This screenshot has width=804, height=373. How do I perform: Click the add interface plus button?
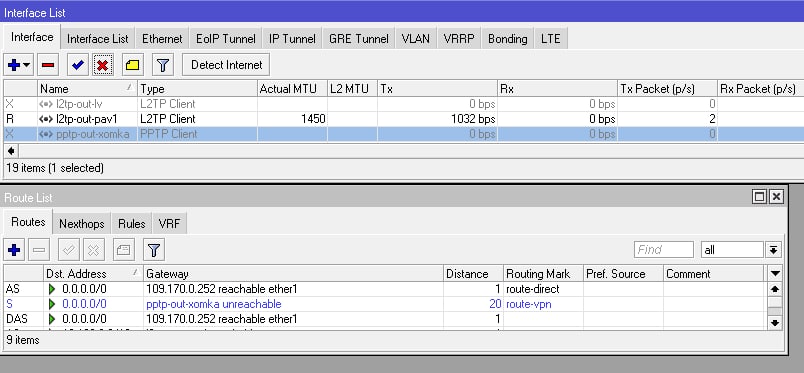(x=14, y=65)
